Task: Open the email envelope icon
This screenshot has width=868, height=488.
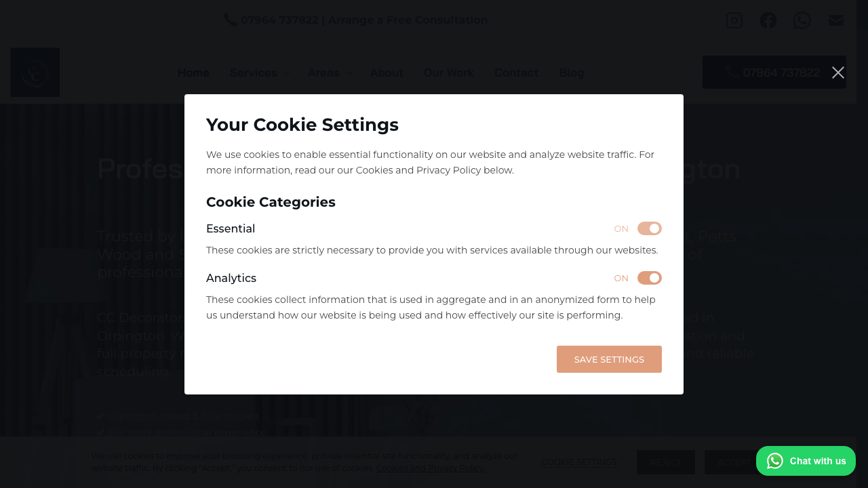Action: (835, 20)
